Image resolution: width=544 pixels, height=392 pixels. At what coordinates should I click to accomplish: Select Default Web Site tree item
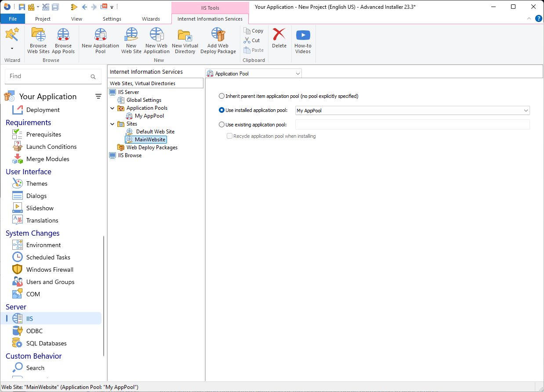point(155,132)
